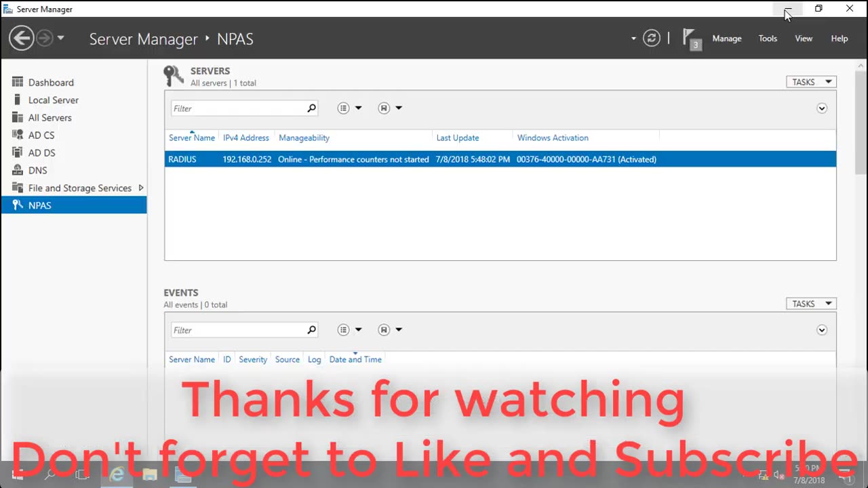
Task: Click the NPAS role icon in sidebar
Action: point(18,205)
